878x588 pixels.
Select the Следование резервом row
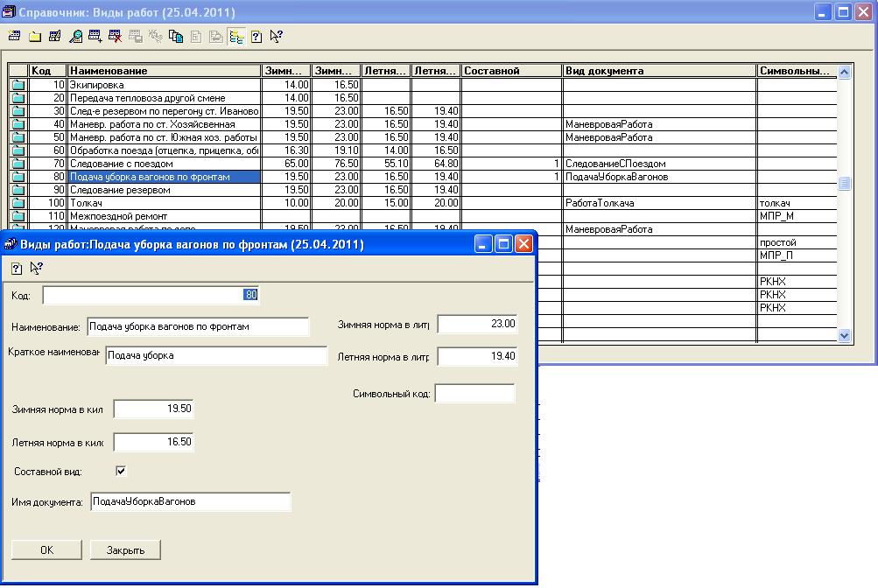pyautogui.click(x=164, y=190)
